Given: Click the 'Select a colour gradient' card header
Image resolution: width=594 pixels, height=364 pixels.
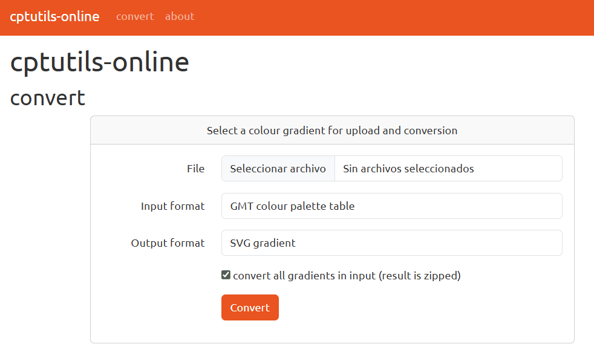Looking at the screenshot, I should tap(331, 131).
